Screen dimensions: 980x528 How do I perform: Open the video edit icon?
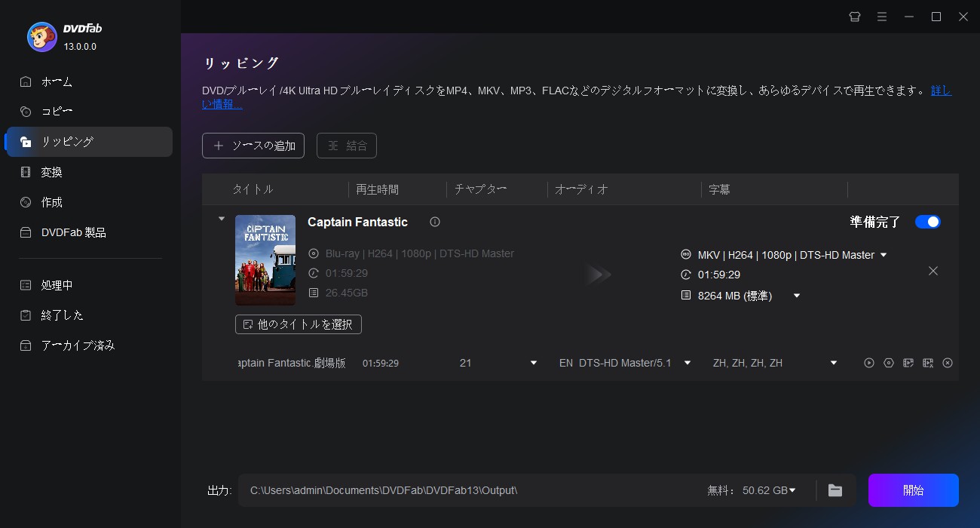click(x=908, y=363)
